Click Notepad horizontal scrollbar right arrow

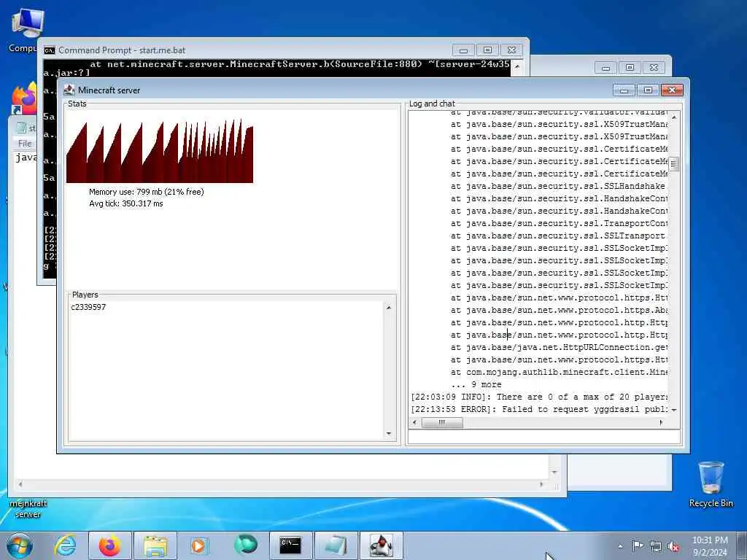[x=541, y=484]
